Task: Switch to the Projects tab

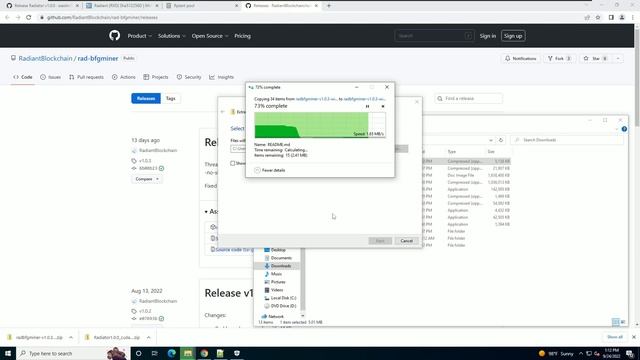Action: 156,77
